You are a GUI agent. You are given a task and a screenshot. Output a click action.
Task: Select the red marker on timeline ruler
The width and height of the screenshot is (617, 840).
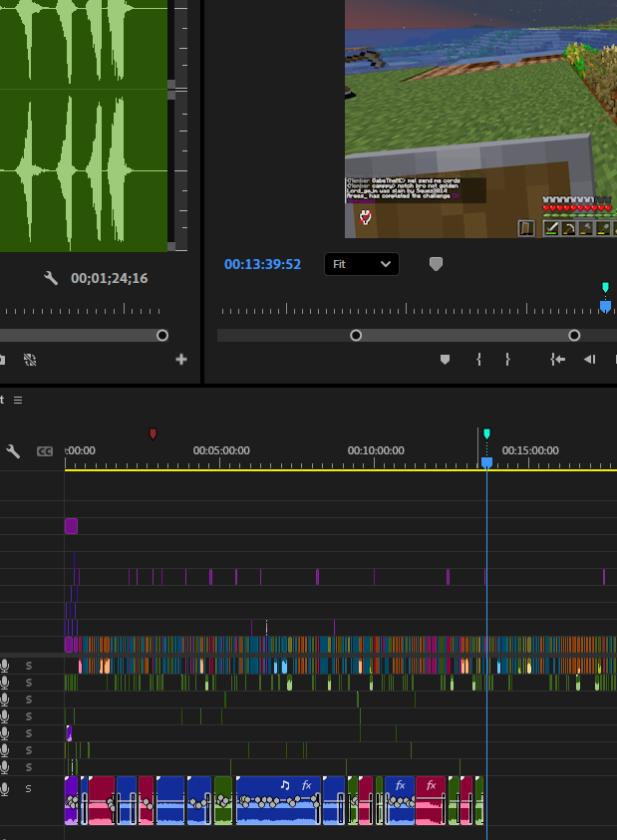(x=153, y=433)
